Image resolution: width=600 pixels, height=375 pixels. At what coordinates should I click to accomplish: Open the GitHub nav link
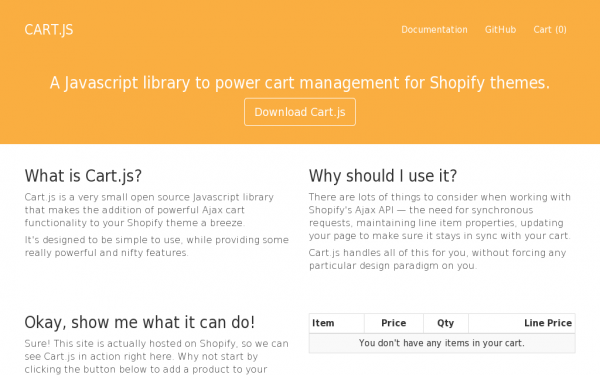click(500, 29)
